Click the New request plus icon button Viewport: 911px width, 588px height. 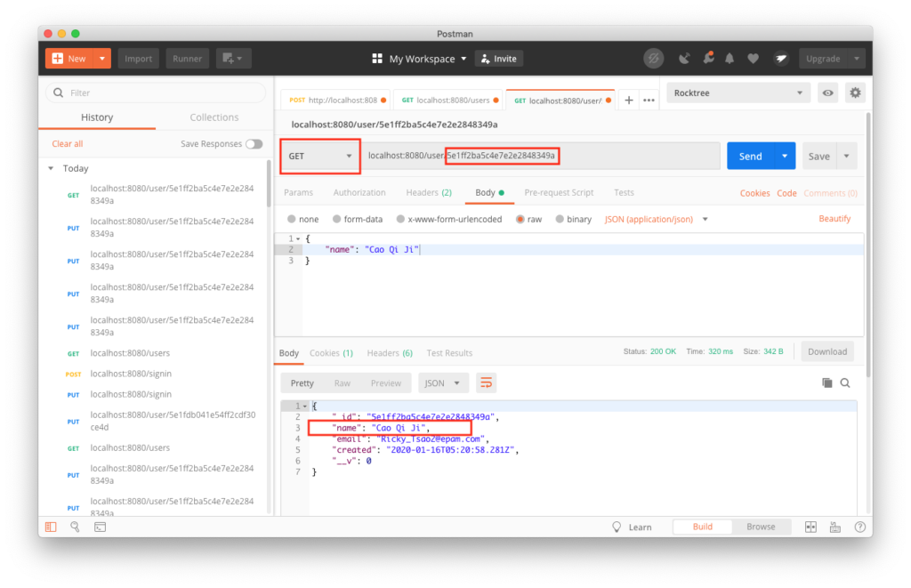69,59
